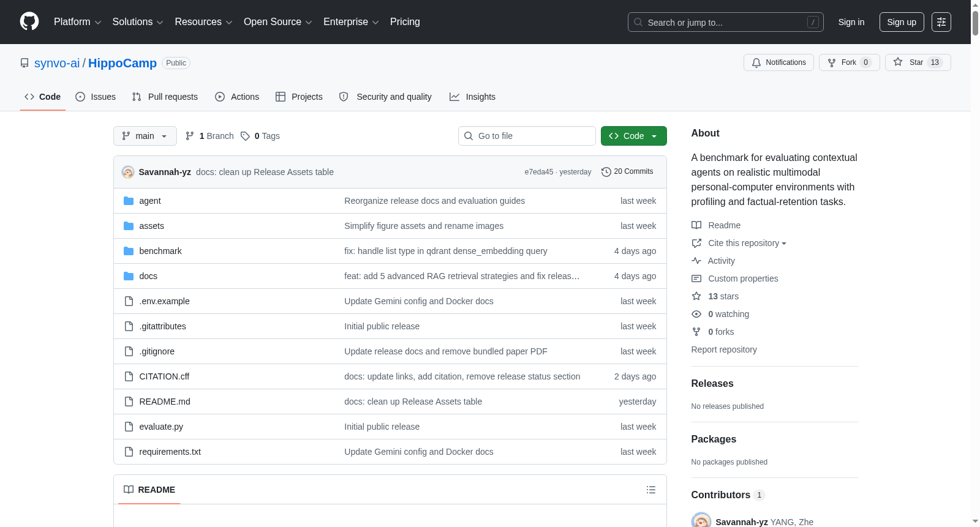Screen dimensions: 980x527
Task: Expand the Open Source menu
Action: pyautogui.click(x=278, y=22)
